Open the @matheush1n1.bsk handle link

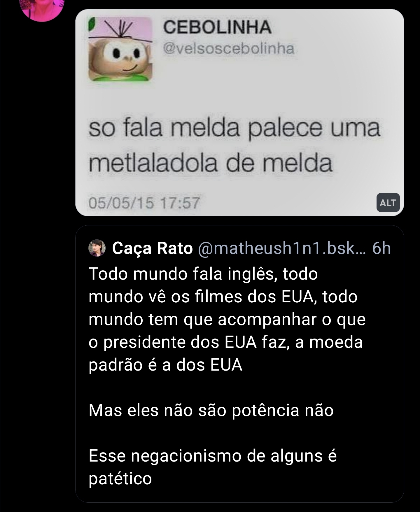click(282, 248)
